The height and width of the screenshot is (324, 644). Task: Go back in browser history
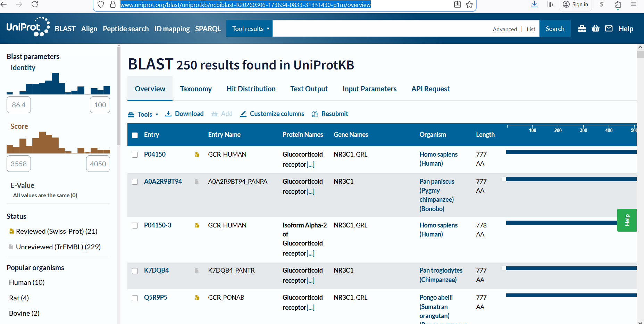(4, 4)
